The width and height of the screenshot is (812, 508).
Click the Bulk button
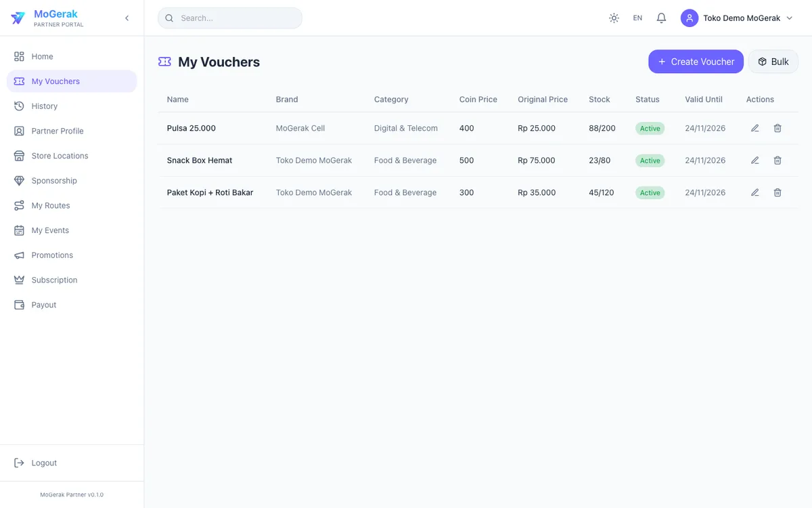pyautogui.click(x=773, y=62)
